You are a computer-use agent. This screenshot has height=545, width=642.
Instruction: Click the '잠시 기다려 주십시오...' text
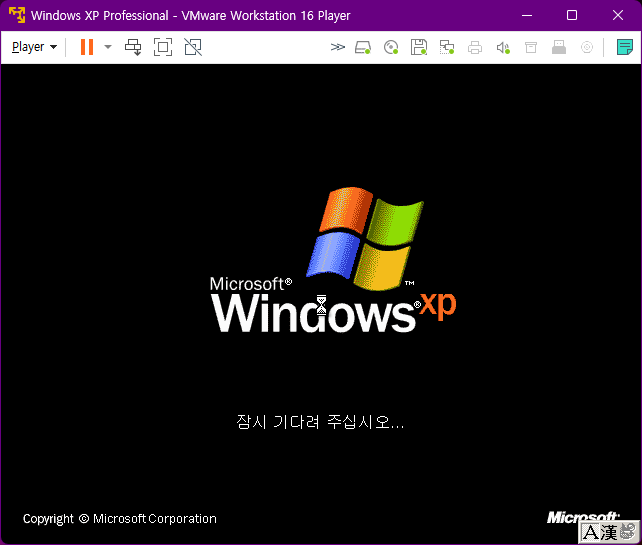coord(320,422)
